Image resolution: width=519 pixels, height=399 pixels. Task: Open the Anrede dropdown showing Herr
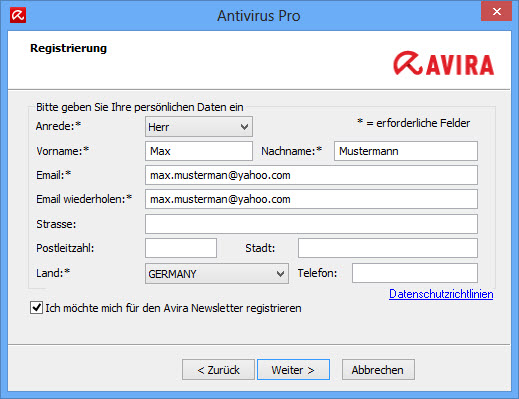[199, 127]
